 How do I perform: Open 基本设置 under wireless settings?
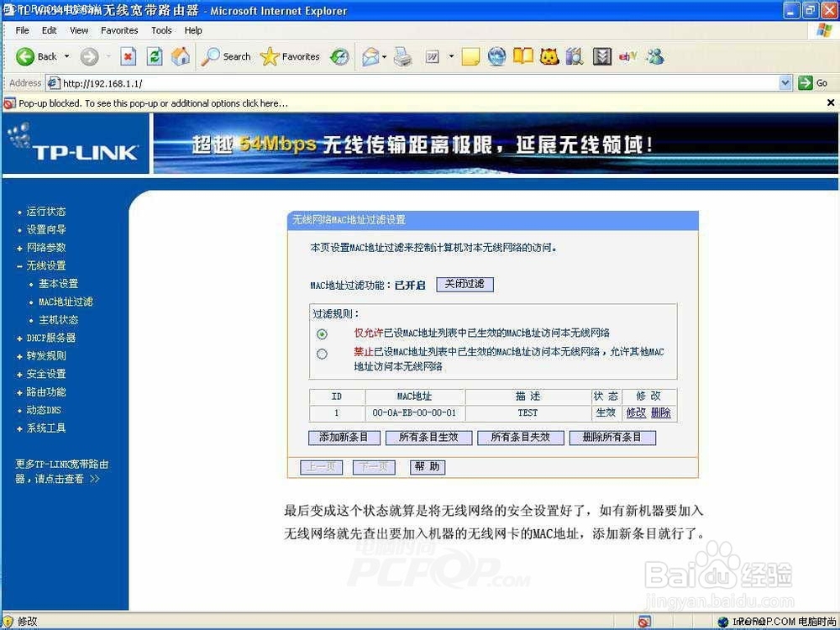pos(59,284)
